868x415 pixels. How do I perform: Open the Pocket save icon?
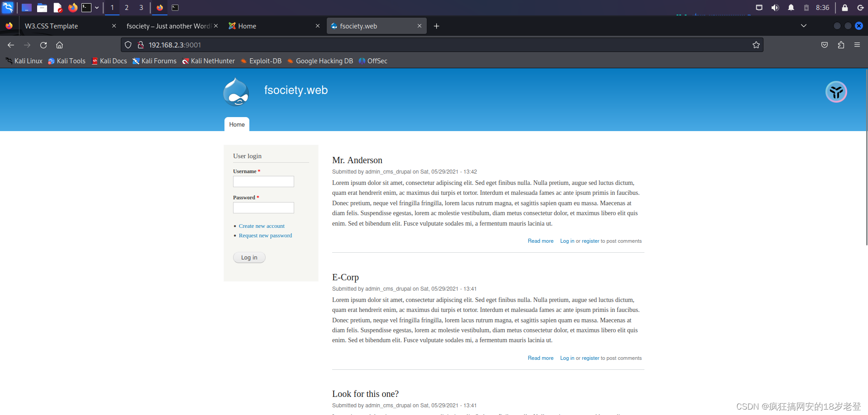(x=825, y=45)
